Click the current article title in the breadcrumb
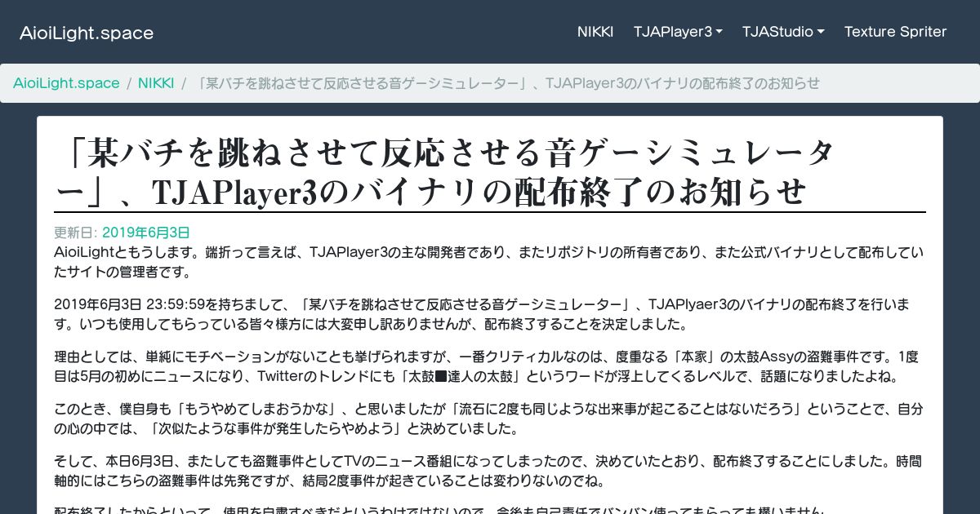This screenshot has height=514, width=980. pos(506,83)
